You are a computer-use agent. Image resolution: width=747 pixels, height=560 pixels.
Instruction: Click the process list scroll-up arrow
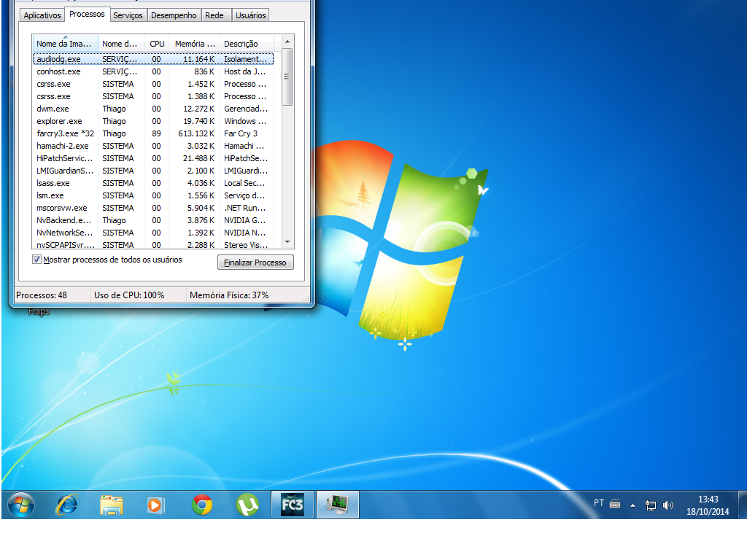287,42
